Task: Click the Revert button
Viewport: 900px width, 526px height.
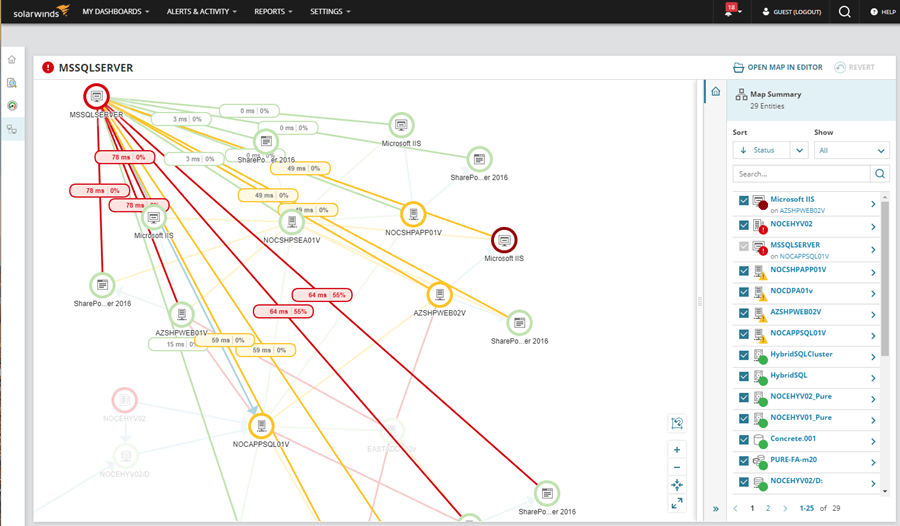Action: (855, 67)
